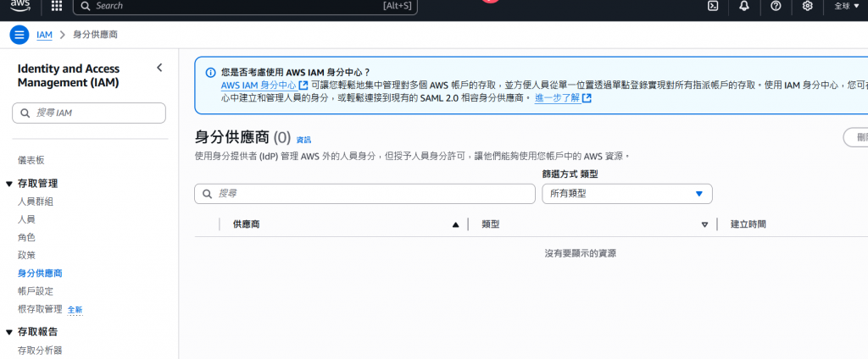Sort ascending by 供應商 column arrow
Image resolution: width=868 pixels, height=359 pixels.
(455, 224)
